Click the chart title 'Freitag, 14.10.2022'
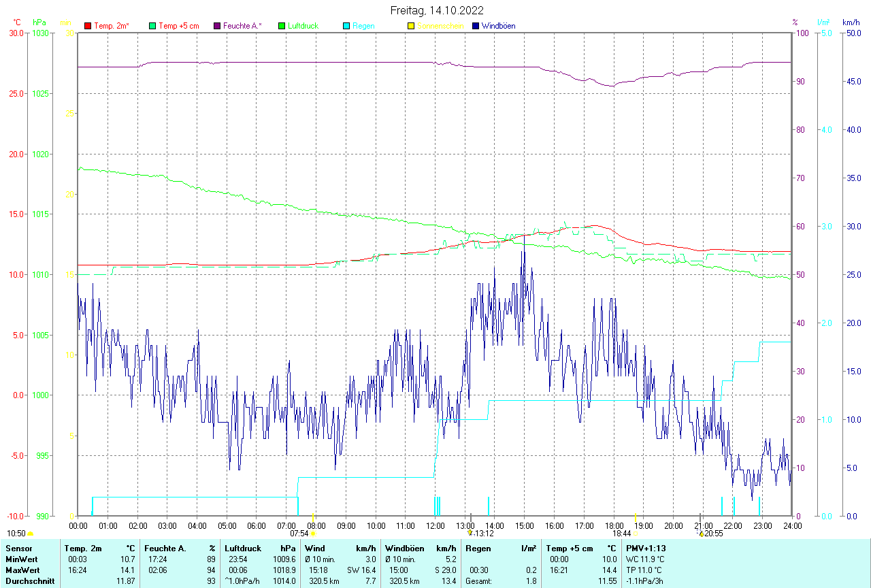The image size is (871, 588). point(438,10)
